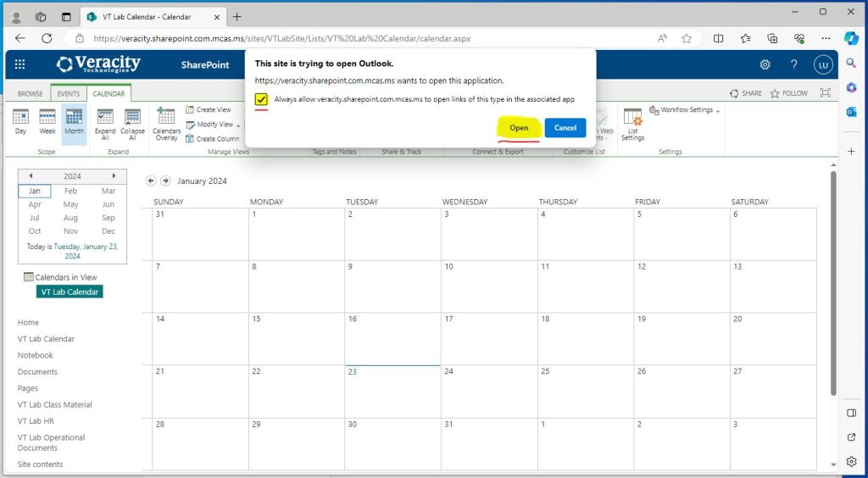
Task: Uncheck the 'Always allow' checkbox in dialog
Action: coord(261,99)
